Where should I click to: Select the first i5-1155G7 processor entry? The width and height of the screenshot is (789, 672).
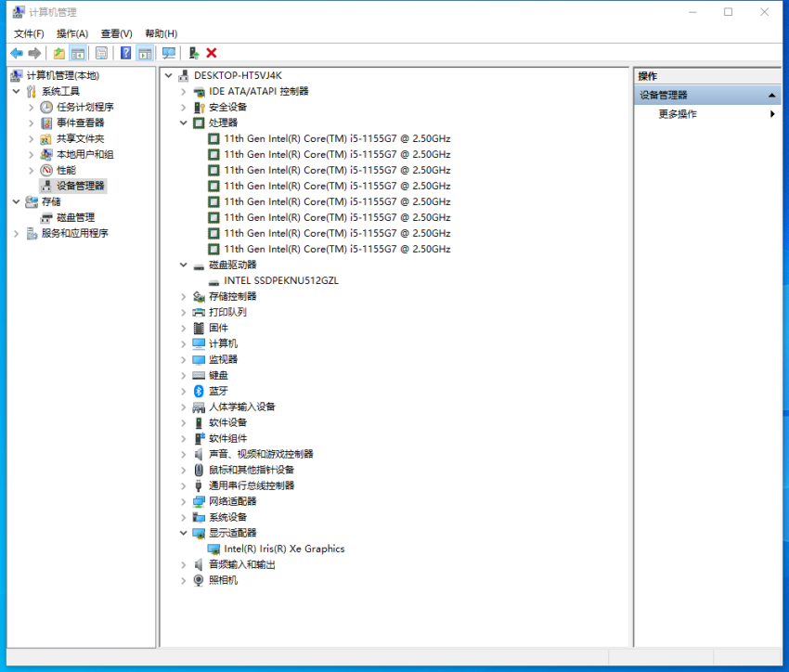click(x=337, y=139)
